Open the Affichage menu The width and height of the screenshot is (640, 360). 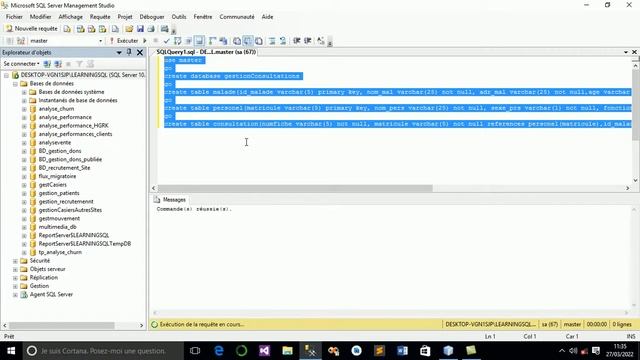pos(70,17)
